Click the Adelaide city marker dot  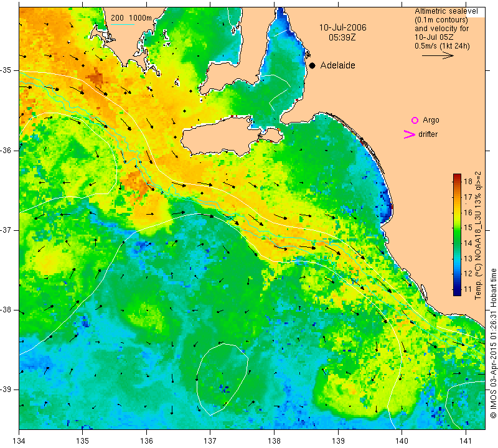[312, 66]
